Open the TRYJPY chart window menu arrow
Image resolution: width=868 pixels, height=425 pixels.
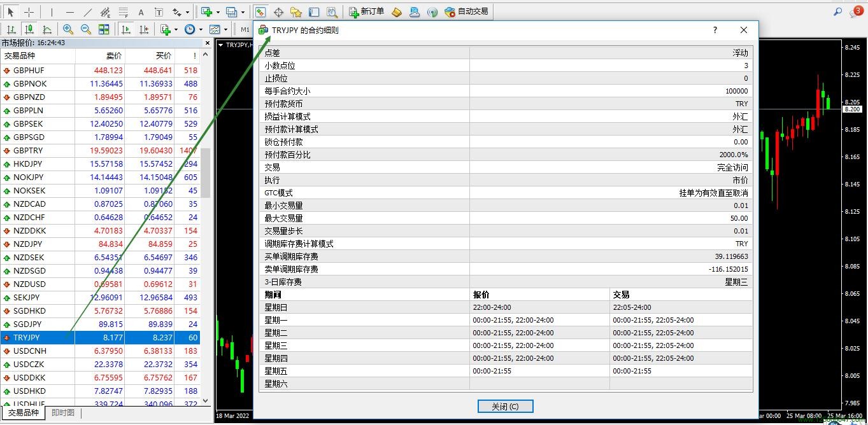(x=221, y=45)
